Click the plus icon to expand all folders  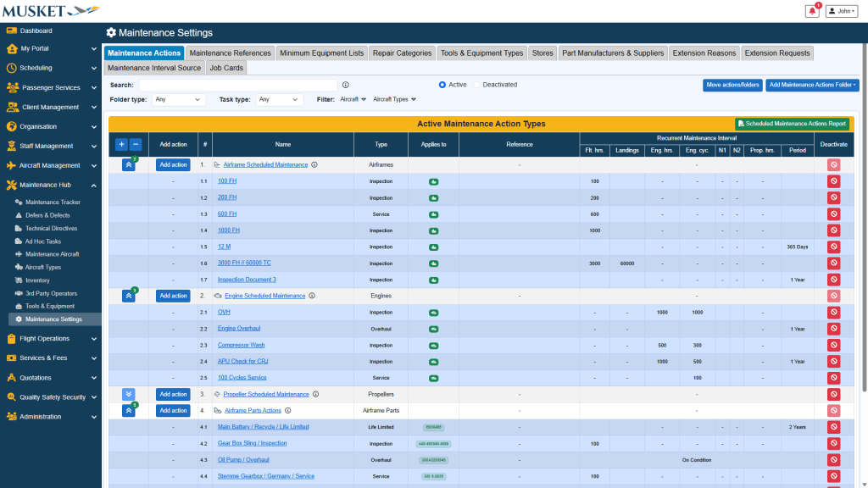tap(121, 144)
